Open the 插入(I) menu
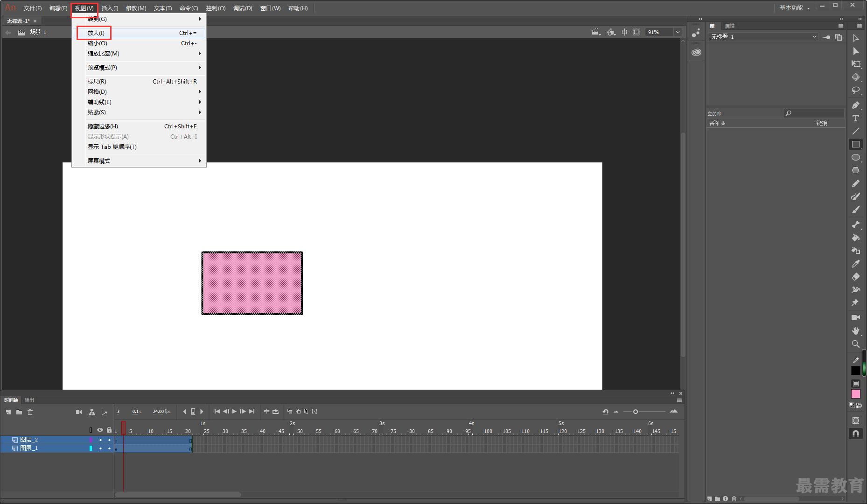The height and width of the screenshot is (504, 867). (x=110, y=8)
